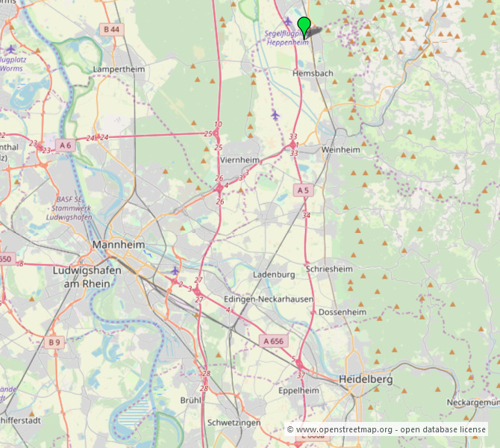
Task: Click the Viernheim town label
Action: coord(240,161)
